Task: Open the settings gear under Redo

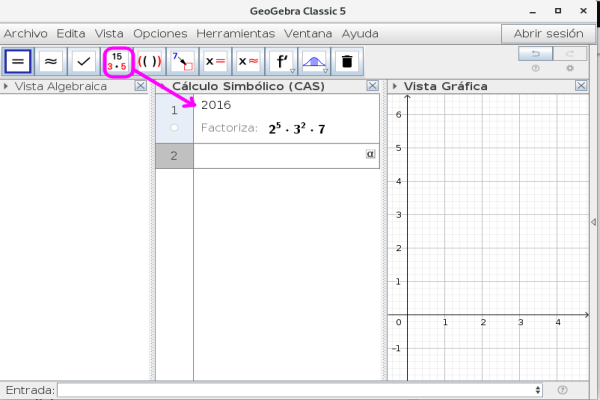Action: tap(570, 68)
